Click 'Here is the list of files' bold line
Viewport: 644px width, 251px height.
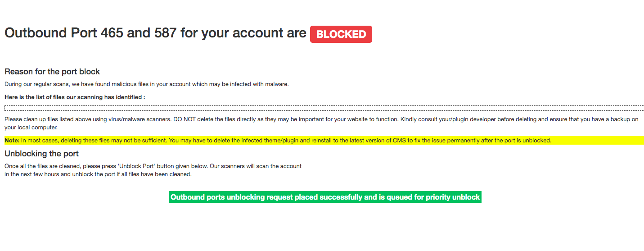tap(75, 97)
